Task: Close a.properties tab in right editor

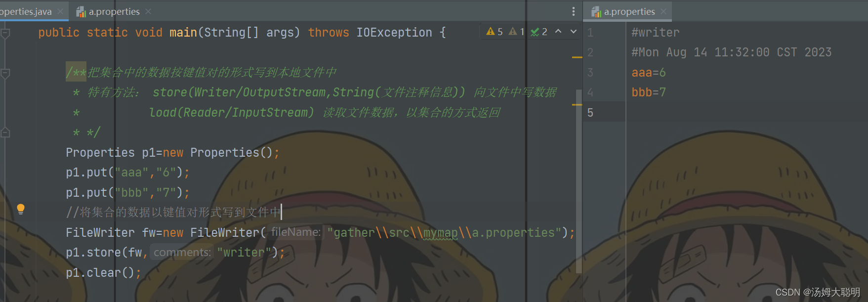Action: point(663,11)
